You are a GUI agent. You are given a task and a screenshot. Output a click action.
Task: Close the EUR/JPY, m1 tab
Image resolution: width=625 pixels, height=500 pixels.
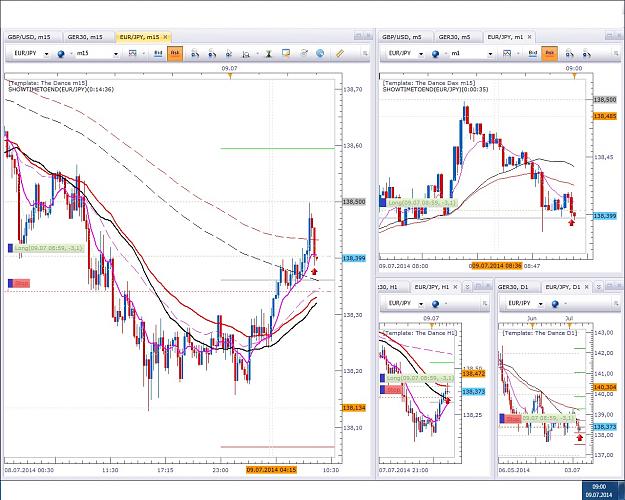[529, 37]
